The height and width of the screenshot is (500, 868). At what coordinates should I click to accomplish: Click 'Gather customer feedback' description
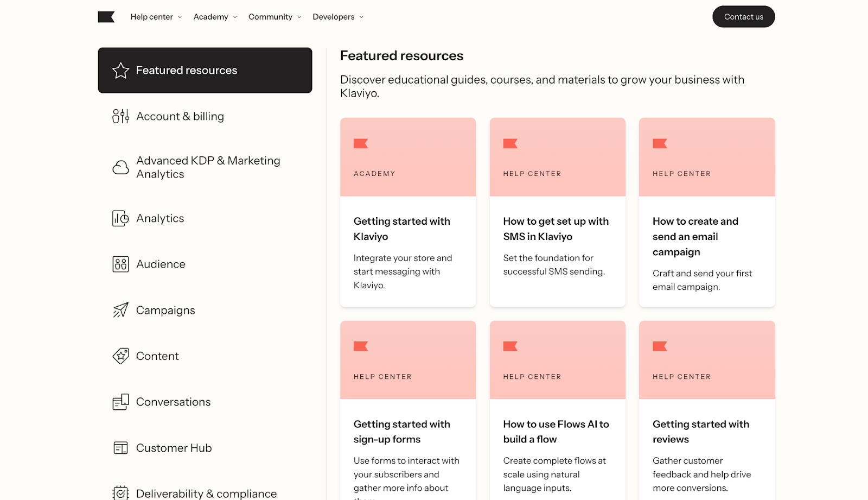[x=702, y=474]
